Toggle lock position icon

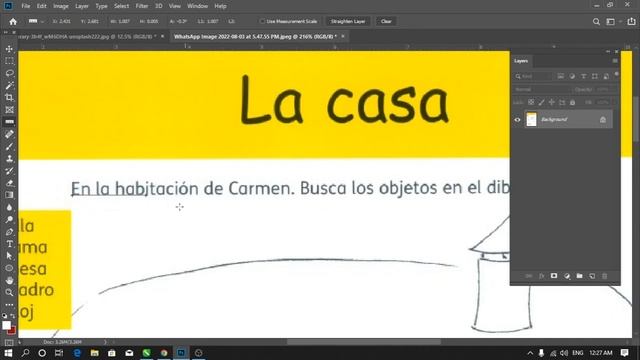click(x=552, y=102)
